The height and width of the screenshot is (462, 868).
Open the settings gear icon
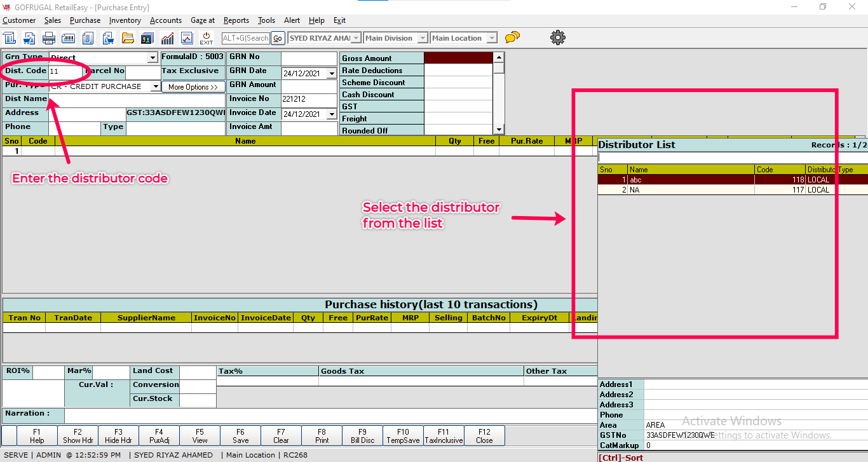[558, 37]
